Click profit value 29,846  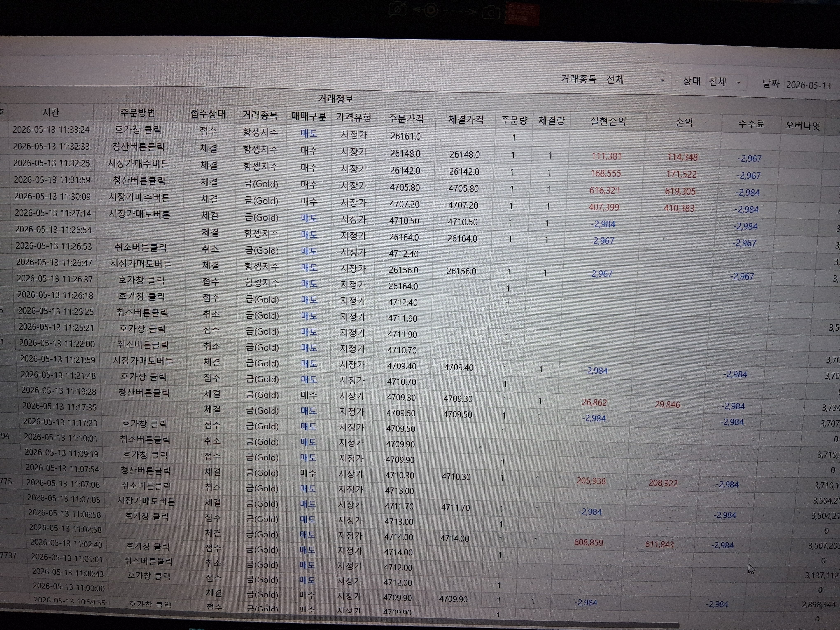tap(667, 404)
